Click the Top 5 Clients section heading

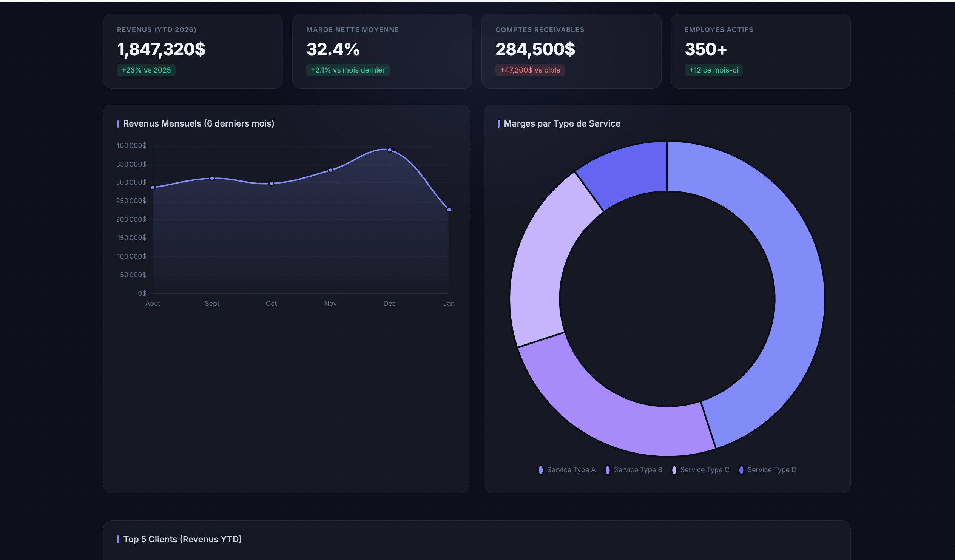(x=182, y=539)
